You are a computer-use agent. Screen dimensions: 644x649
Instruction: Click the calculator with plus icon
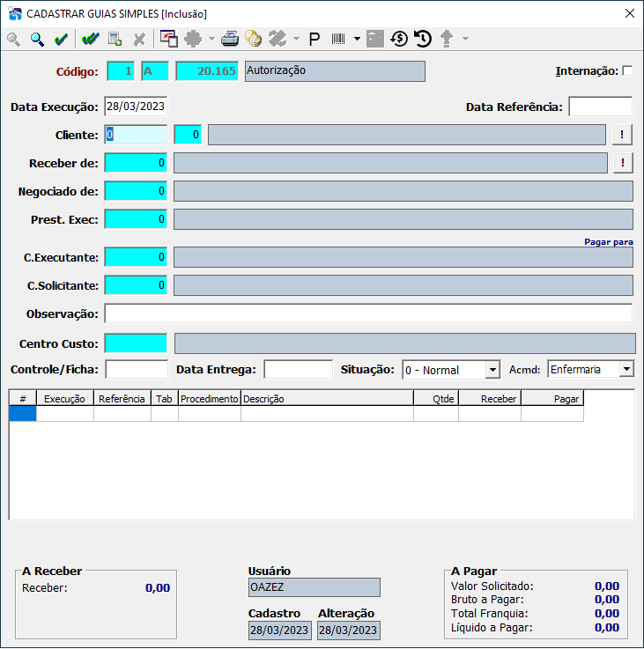[115, 40]
